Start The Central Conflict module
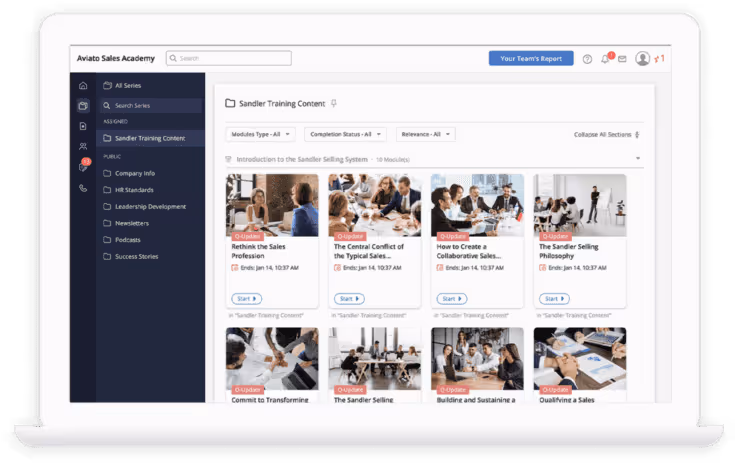 349,299
